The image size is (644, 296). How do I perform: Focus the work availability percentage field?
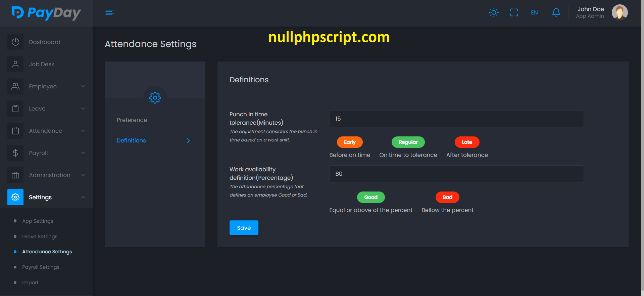click(x=456, y=174)
